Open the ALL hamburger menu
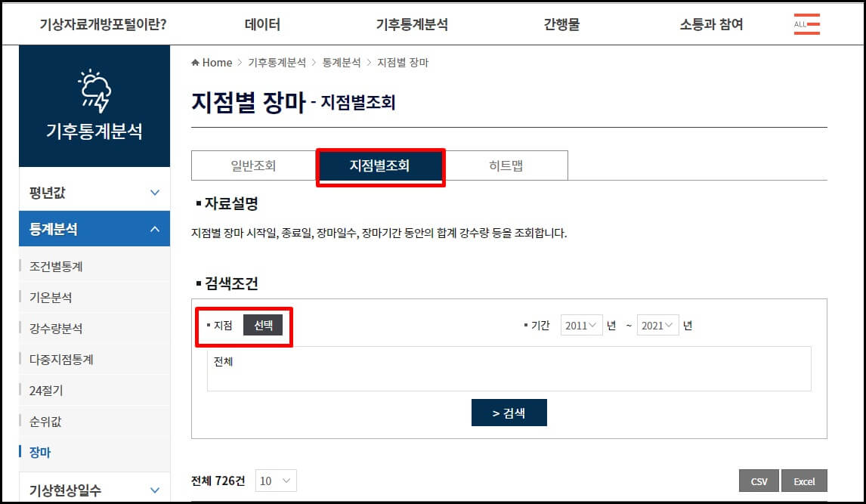The height and width of the screenshot is (504, 866). (x=806, y=23)
